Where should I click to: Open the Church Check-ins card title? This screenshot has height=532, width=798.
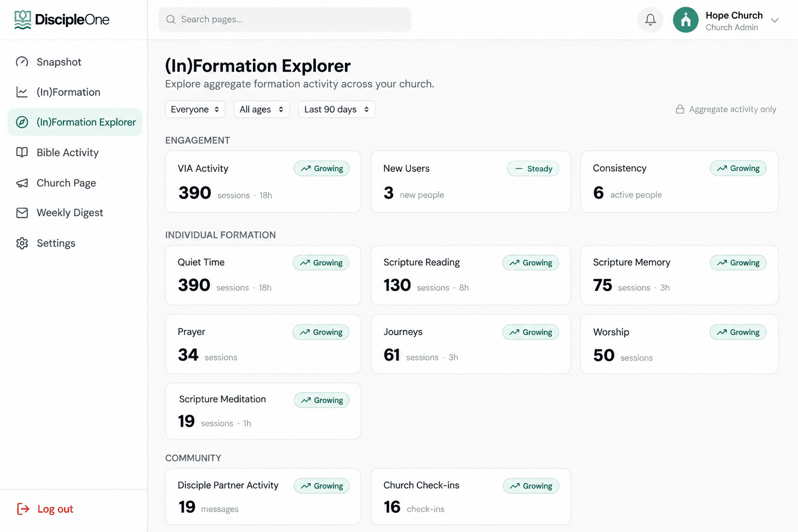tap(421, 485)
